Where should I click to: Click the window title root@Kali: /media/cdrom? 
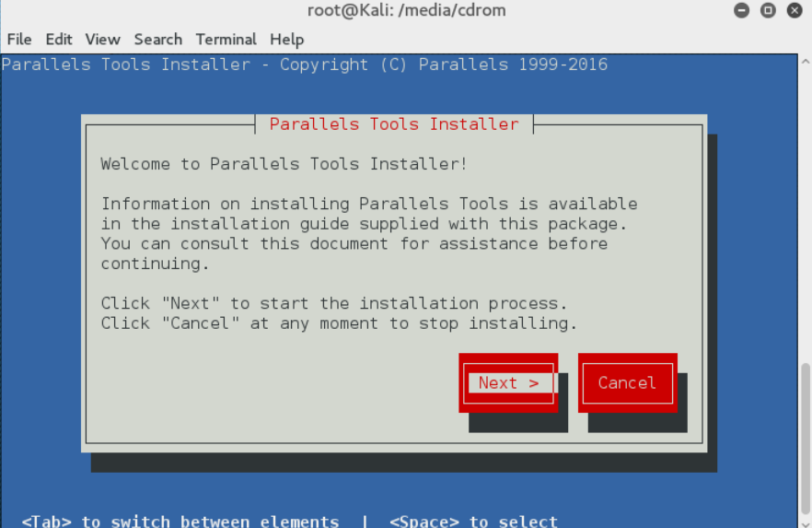pos(407,10)
